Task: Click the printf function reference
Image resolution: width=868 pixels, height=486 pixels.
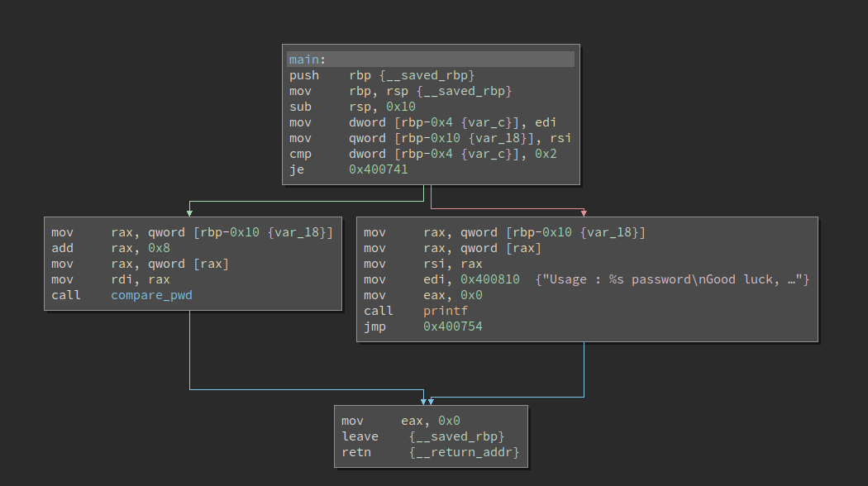Action: (445, 311)
